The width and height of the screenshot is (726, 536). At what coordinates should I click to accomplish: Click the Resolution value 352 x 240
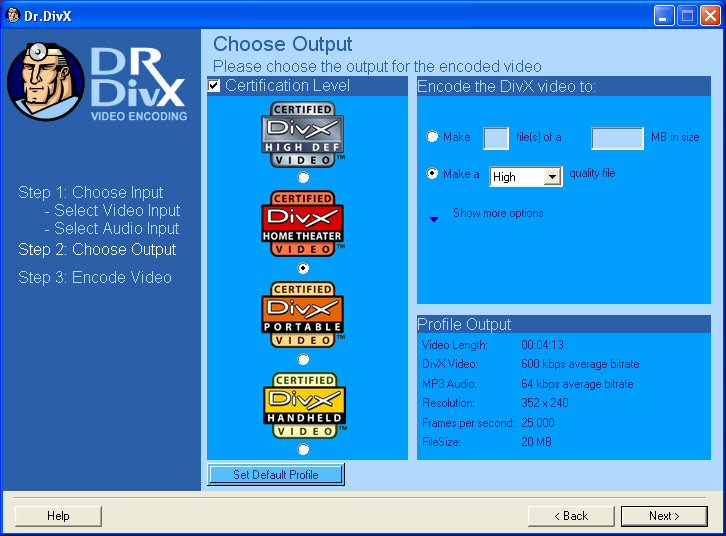tap(544, 403)
